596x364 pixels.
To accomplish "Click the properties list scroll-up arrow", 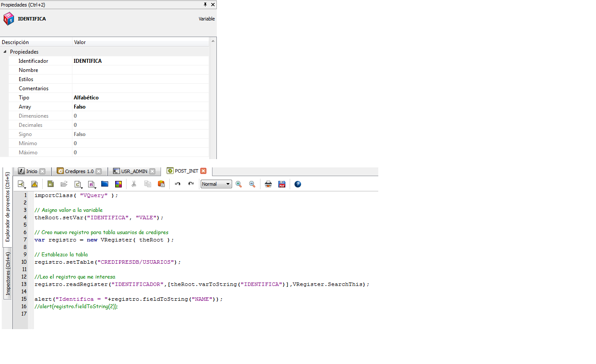I will tap(213, 41).
